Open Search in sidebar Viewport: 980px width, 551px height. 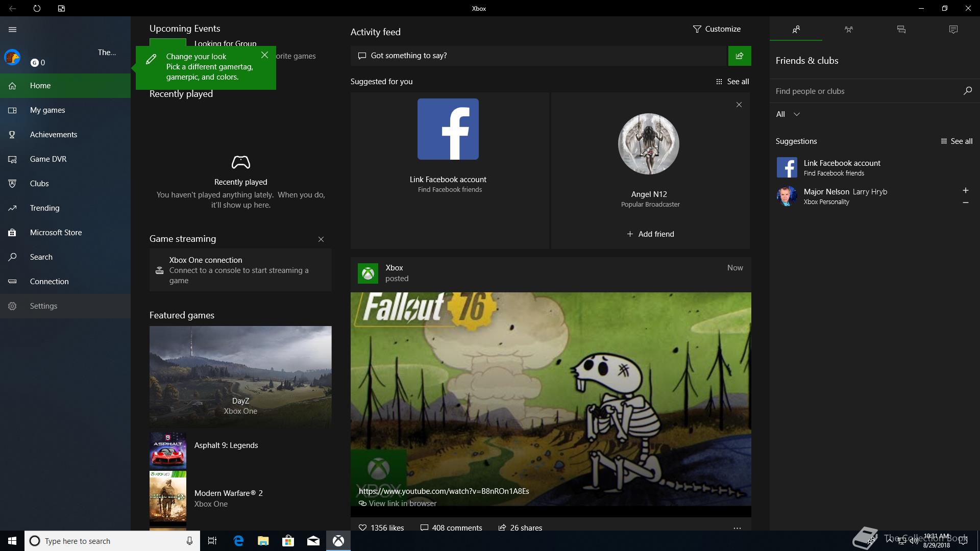[65, 257]
